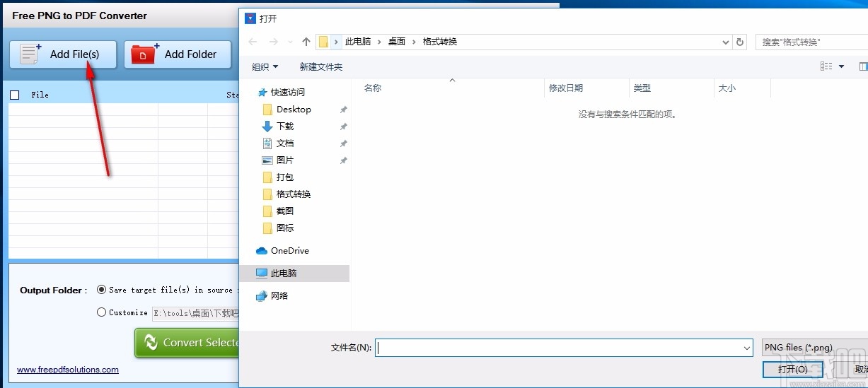Expand the address bar history dropdown
The image size is (868, 388).
[x=726, y=42]
